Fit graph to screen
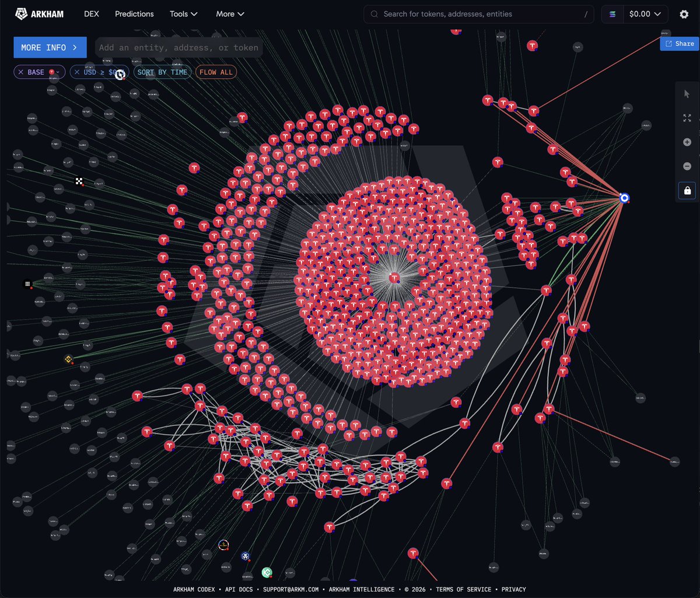 [x=687, y=118]
